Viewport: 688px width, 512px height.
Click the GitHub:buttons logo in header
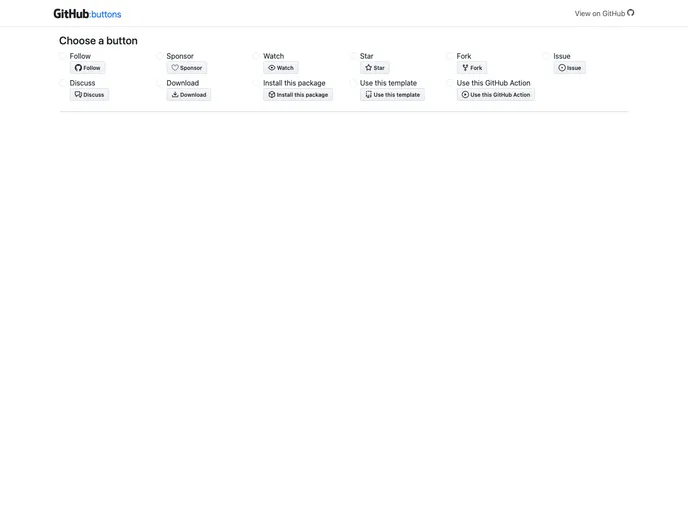point(87,14)
